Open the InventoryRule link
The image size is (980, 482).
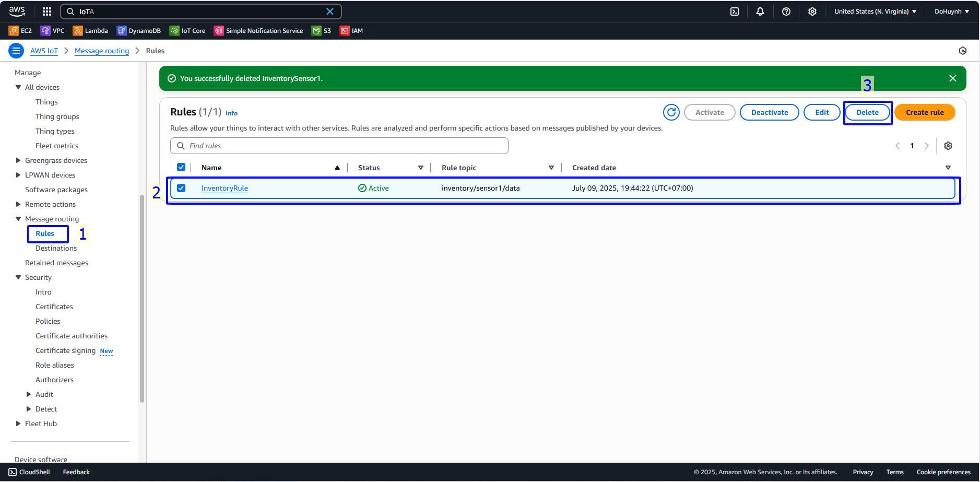[x=225, y=188]
